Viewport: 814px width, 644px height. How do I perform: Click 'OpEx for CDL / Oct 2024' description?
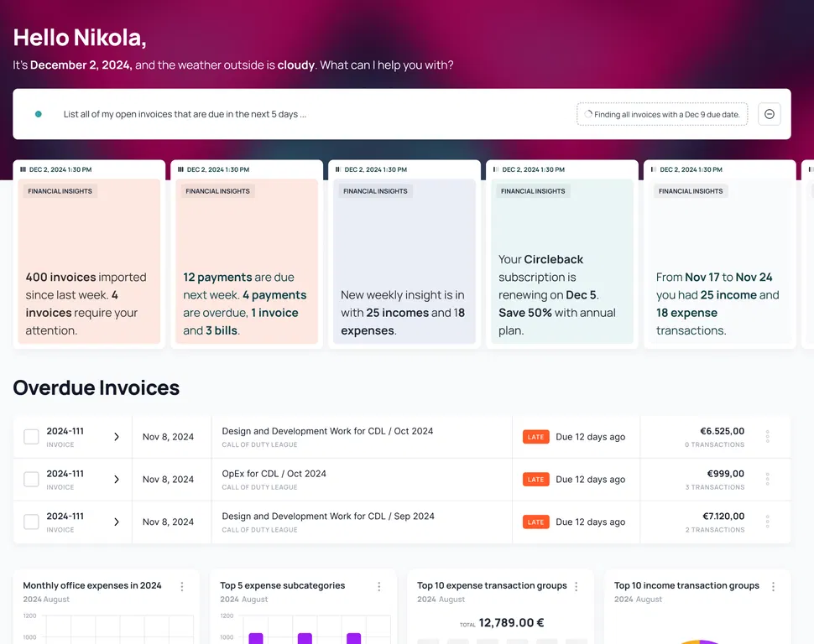coord(274,474)
